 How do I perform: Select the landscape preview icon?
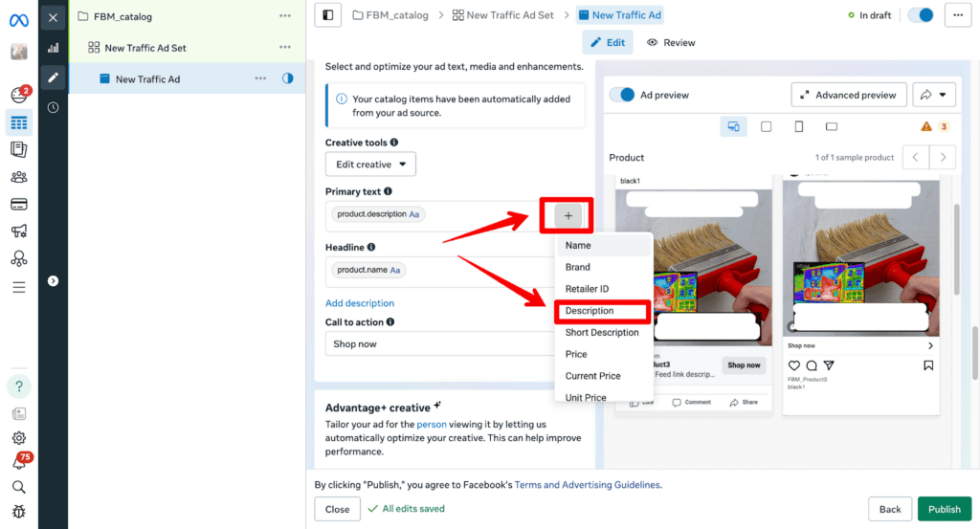(832, 127)
